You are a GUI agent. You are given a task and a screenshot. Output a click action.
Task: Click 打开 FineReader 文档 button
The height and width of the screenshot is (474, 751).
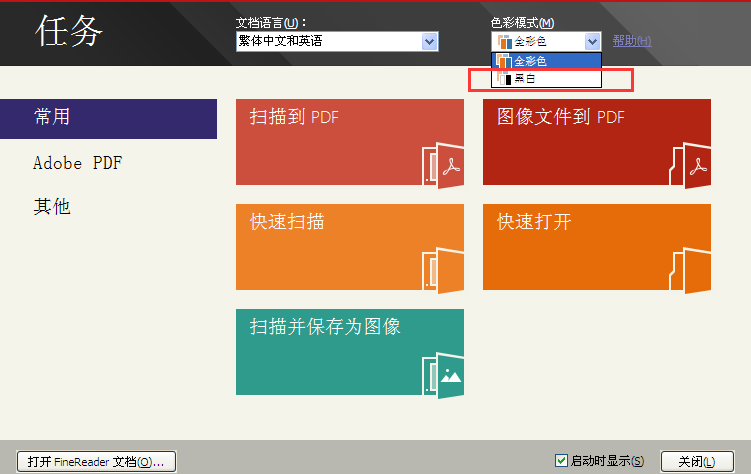click(x=96, y=462)
